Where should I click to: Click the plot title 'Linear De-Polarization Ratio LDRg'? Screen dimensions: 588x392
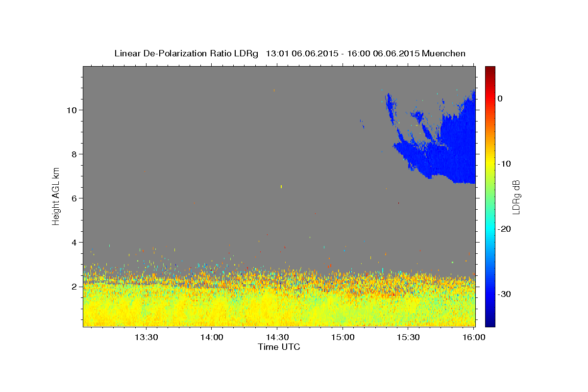coord(186,53)
